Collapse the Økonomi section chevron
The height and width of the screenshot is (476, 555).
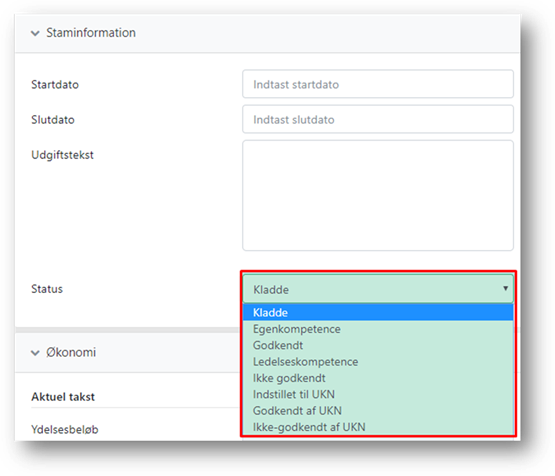[35, 353]
